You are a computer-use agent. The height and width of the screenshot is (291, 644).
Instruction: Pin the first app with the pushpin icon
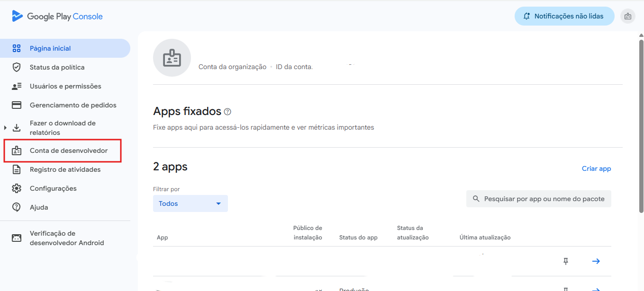click(565, 261)
